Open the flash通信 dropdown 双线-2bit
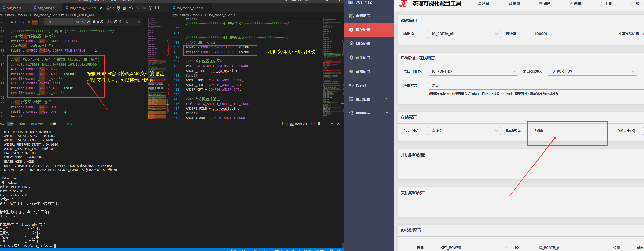Image resolution: width=644 pixels, height=251 pixels. tap(464, 131)
